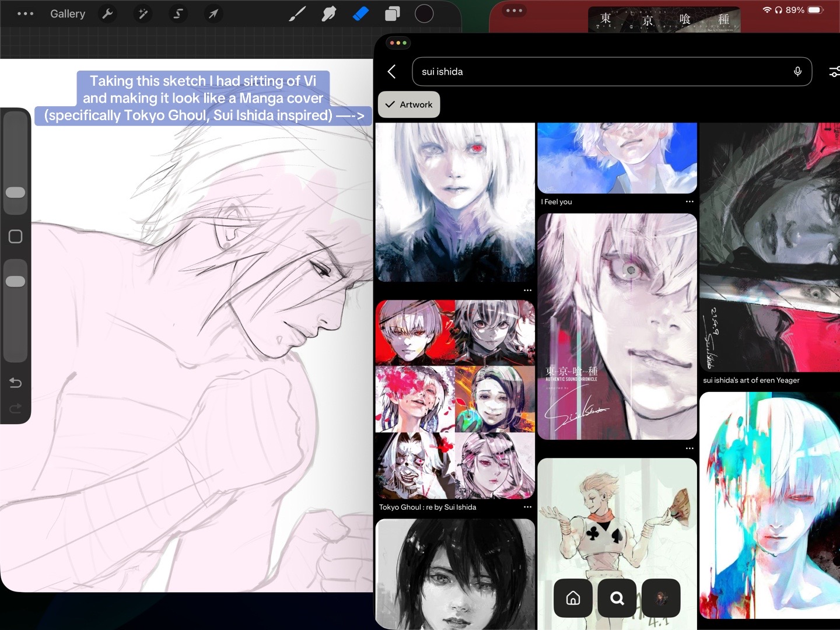Image resolution: width=840 pixels, height=630 pixels.
Task: Select the Transform arrow tool
Action: pos(213,13)
